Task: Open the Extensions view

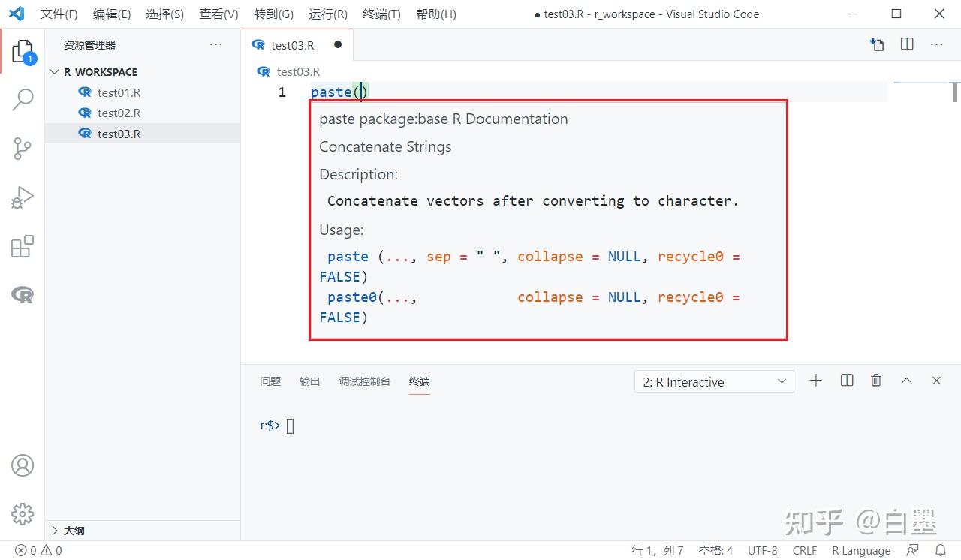Action: 23,247
